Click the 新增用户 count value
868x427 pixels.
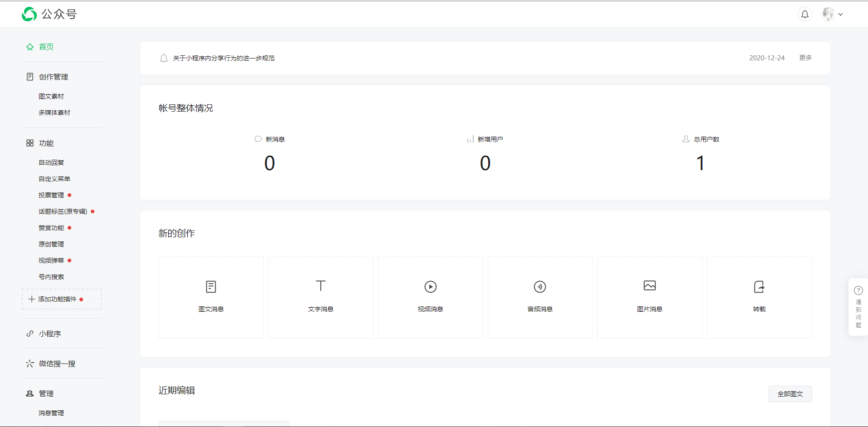click(x=485, y=163)
